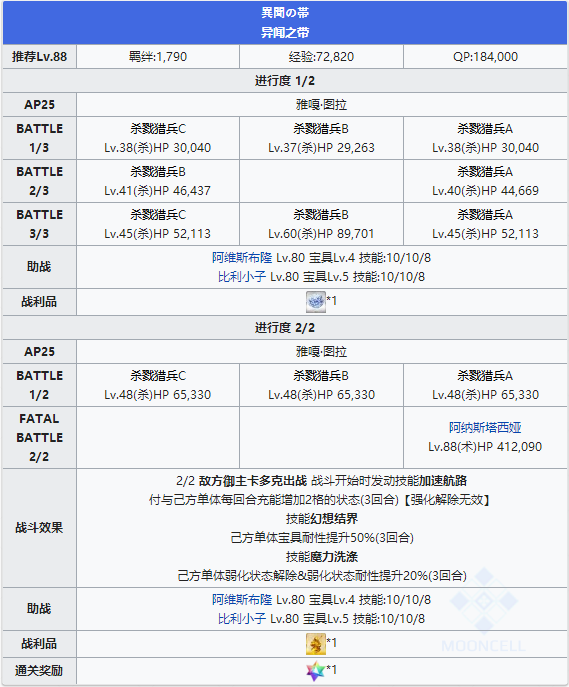Select enemy 杀戮猎兵C Lv.45 HP 52,113
The width and height of the screenshot is (569, 687).
pyautogui.click(x=158, y=224)
